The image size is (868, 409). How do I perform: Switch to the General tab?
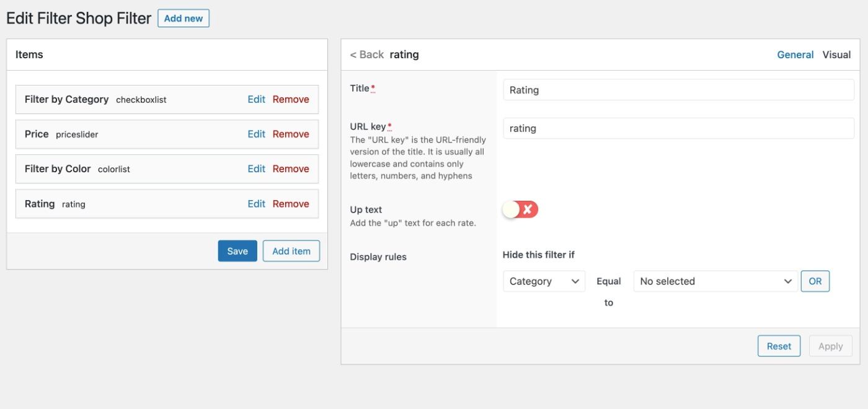[795, 55]
